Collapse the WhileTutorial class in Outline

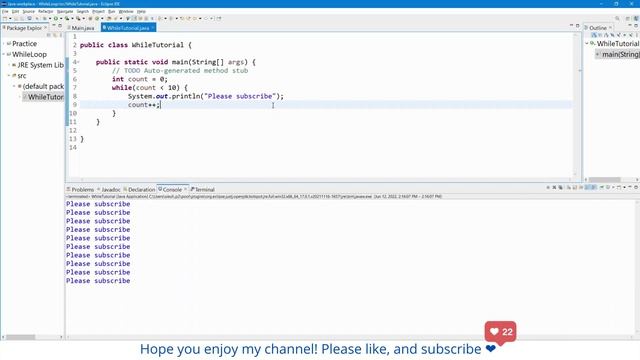point(587,43)
